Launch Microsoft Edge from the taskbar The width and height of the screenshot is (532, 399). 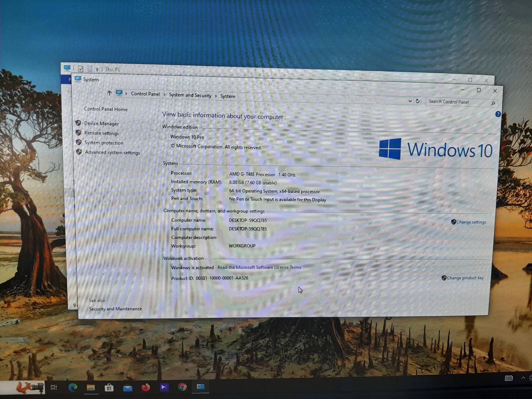pyautogui.click(x=73, y=387)
